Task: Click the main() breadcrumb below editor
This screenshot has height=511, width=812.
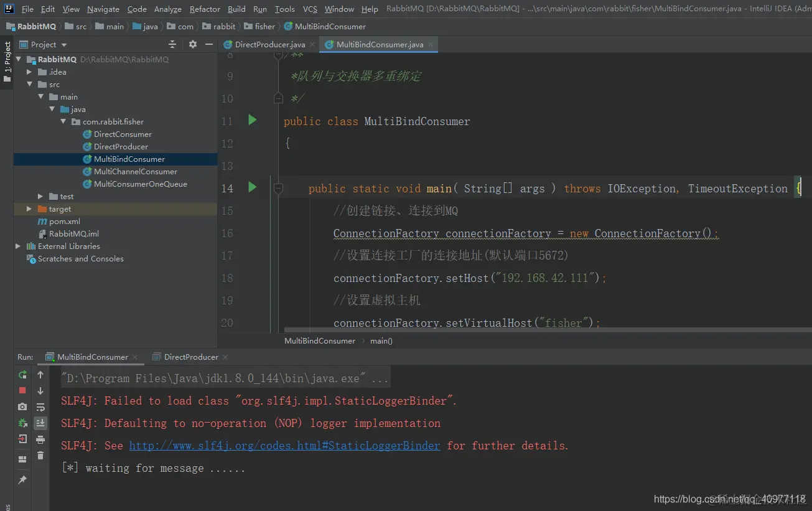Action: (x=381, y=341)
